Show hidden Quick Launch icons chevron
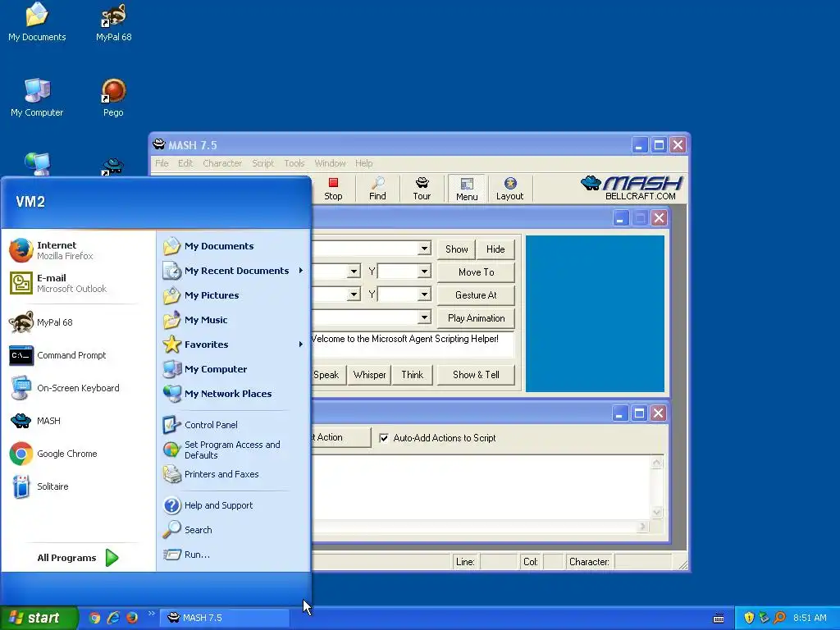 pos(151,614)
